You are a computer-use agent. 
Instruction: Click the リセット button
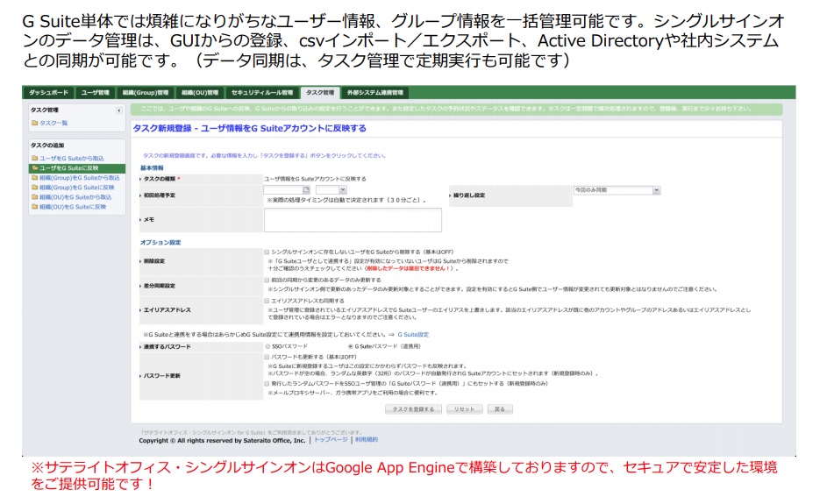(x=464, y=409)
